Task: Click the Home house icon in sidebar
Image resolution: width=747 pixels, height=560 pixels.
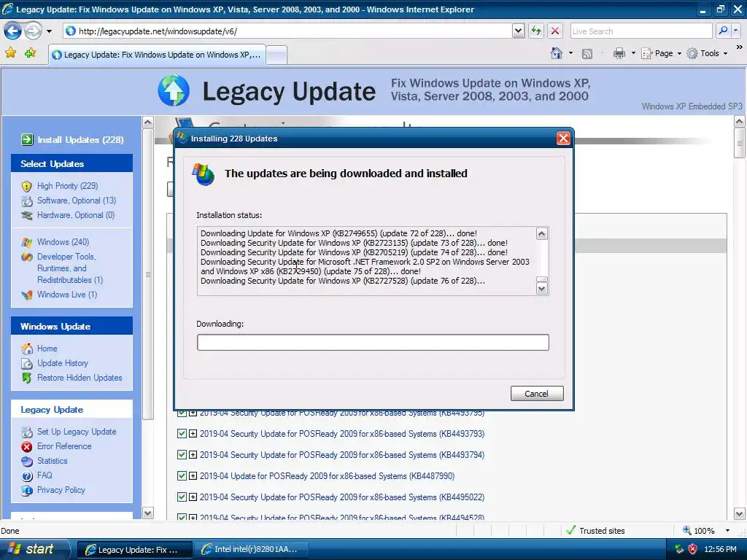Action: click(27, 349)
